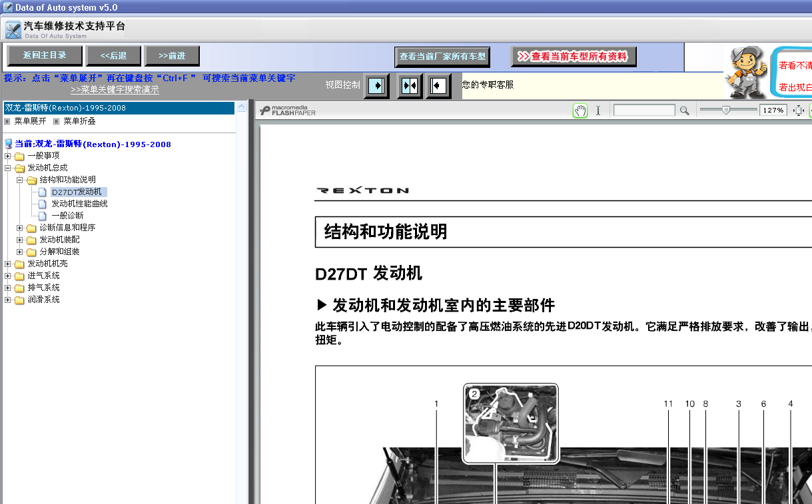
Task: Click the mechanic mascot image
Action: click(745, 72)
